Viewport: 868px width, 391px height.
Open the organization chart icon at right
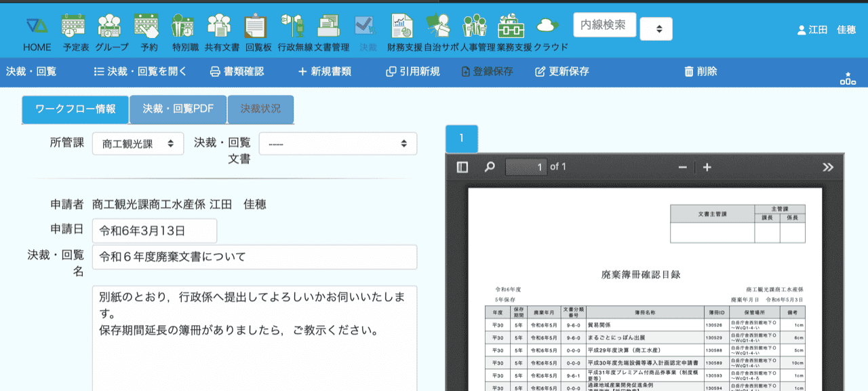coord(848,78)
